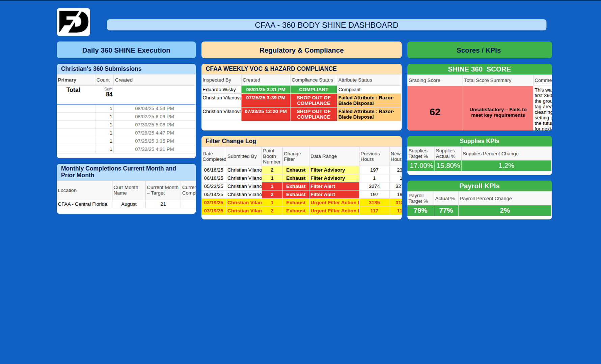Click the Current Month – Target column header
The width and height of the screenshot is (601, 364).
[163, 190]
